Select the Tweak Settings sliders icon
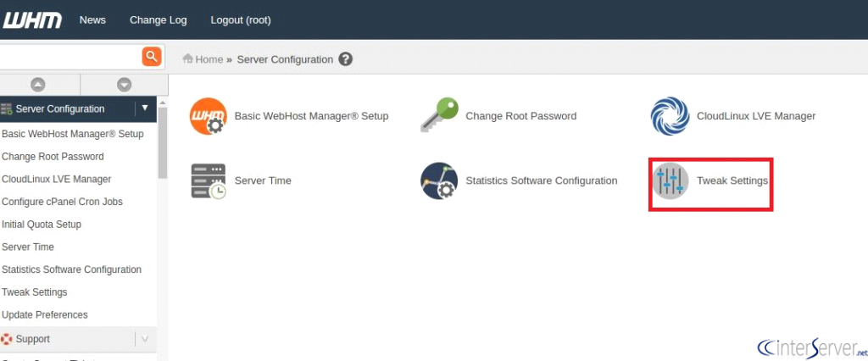 coord(670,181)
